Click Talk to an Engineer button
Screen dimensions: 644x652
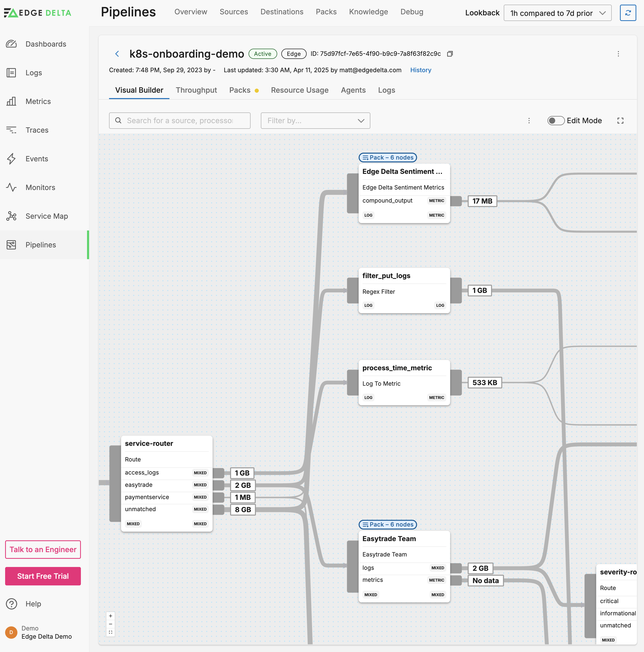(43, 549)
